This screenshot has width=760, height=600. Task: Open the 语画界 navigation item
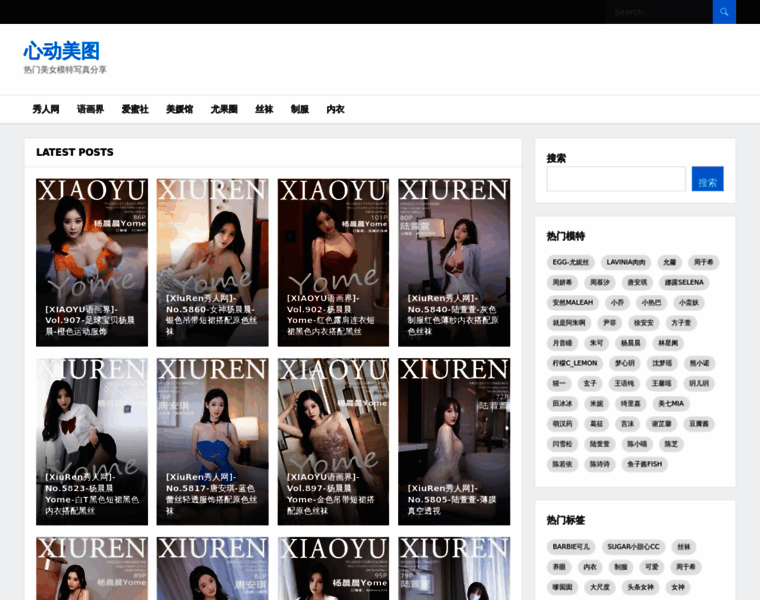click(x=91, y=109)
